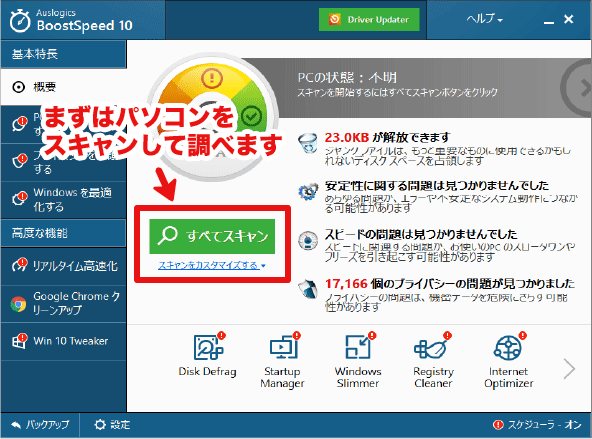Close the BoostSpeed window
Screen dimensions: 592x439
pyautogui.click(x=569, y=19)
